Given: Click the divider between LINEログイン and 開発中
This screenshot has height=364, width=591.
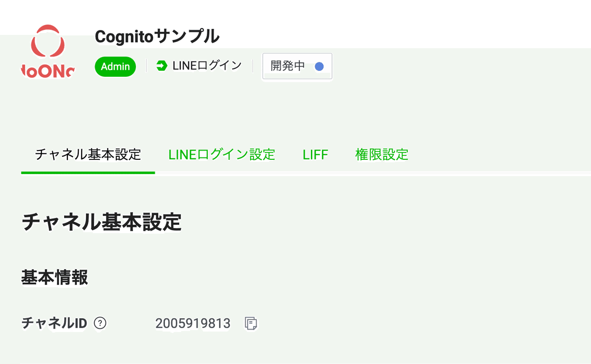Looking at the screenshot, I should [x=253, y=66].
